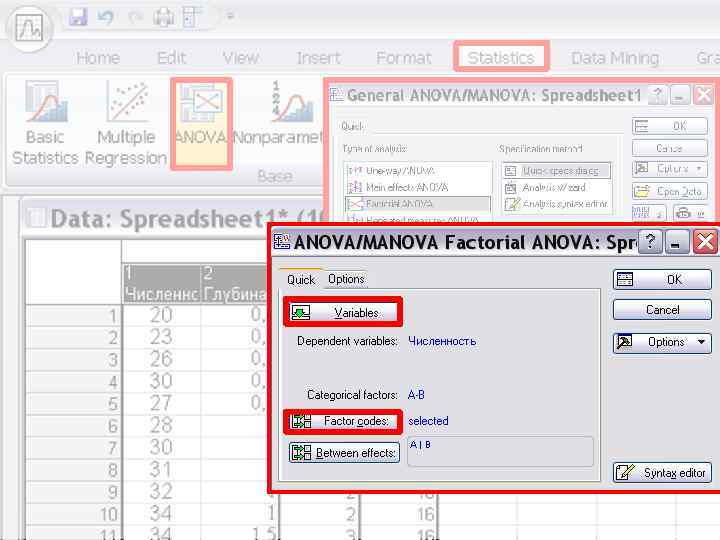
Task: Open the Edit ribbon tab
Action: click(x=171, y=58)
